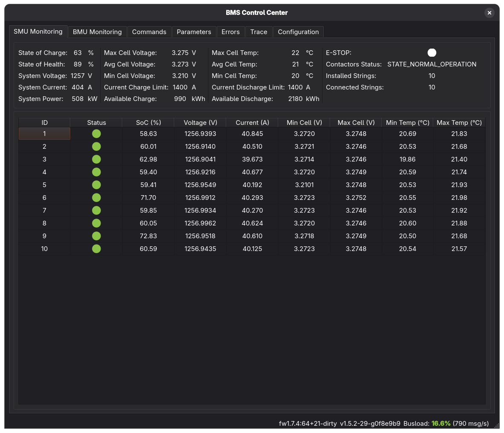Click green status indicator of string 6
Image resolution: width=504 pixels, height=433 pixels.
(x=96, y=198)
